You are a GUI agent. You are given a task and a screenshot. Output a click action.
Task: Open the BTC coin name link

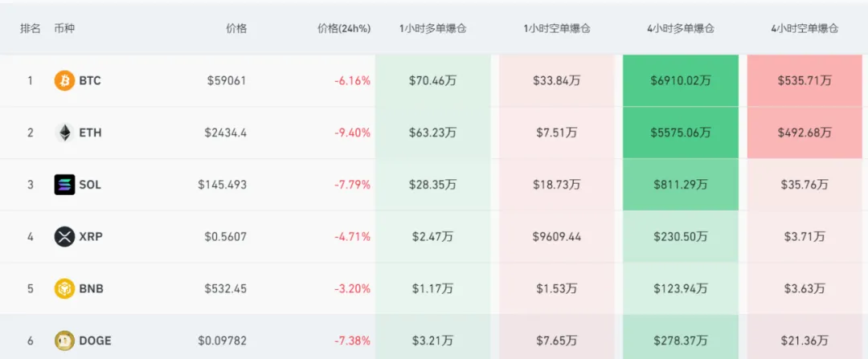coord(89,81)
